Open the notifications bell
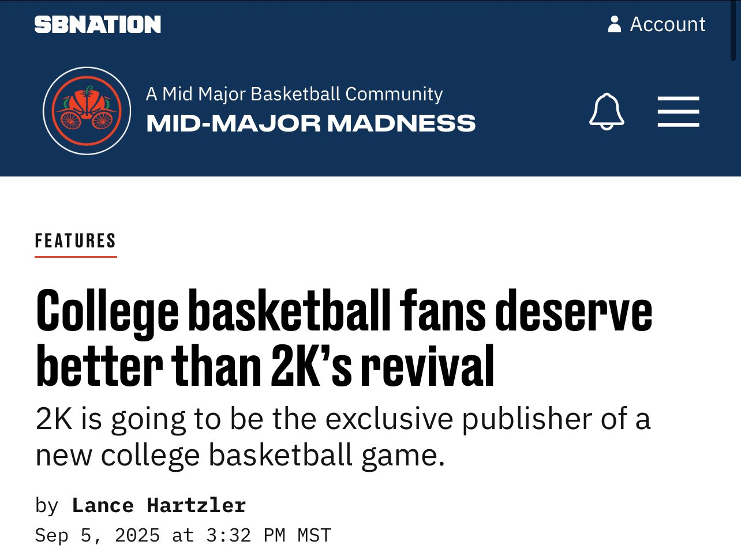Screen dimensions: 741x560 tap(607, 111)
